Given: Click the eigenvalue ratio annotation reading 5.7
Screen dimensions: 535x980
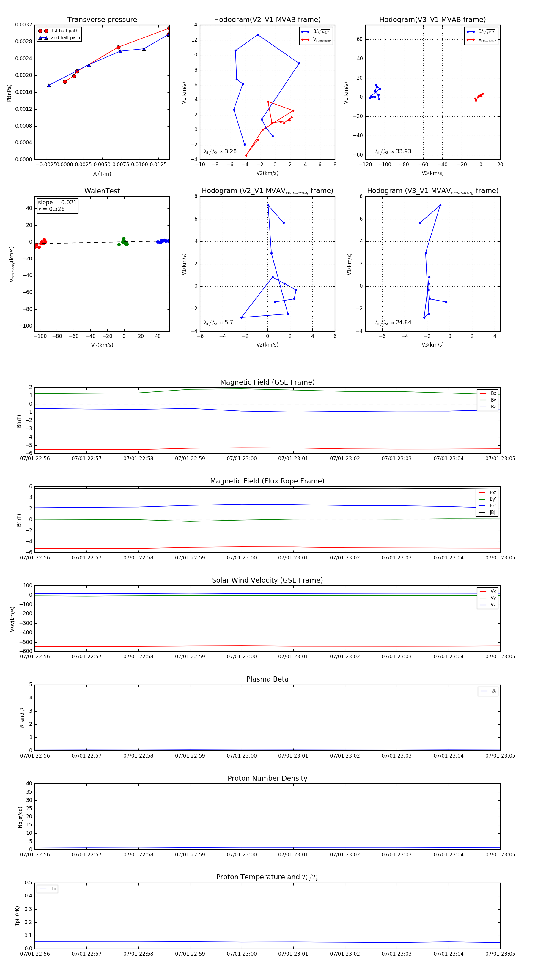Looking at the screenshot, I should coord(218,323).
